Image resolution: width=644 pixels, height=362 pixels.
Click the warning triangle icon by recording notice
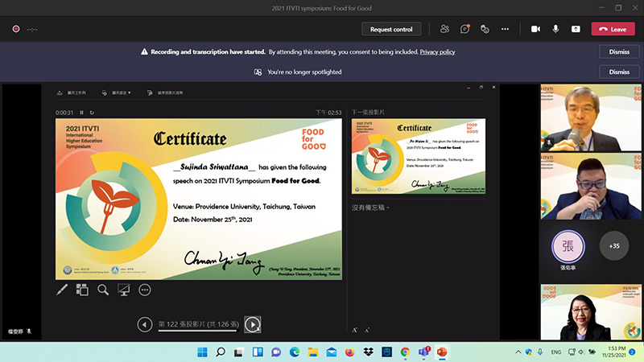point(144,51)
